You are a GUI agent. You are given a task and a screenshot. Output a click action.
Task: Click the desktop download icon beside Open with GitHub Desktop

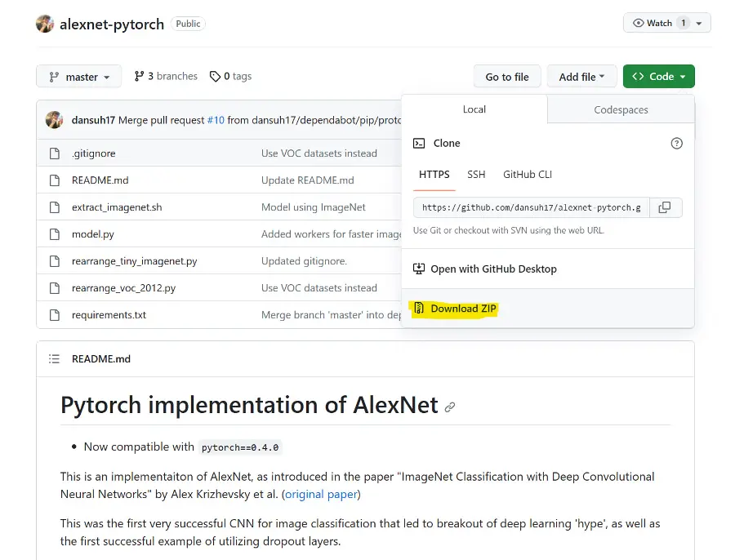(419, 269)
